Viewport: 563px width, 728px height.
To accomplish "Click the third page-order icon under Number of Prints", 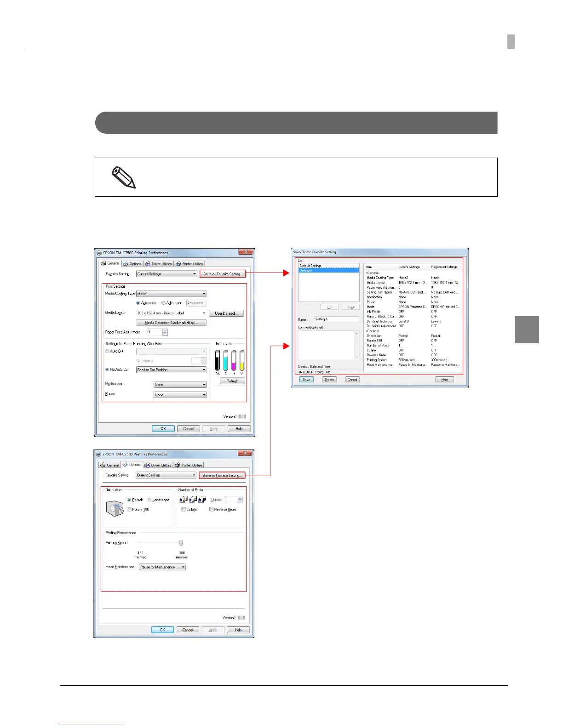I will pyautogui.click(x=202, y=500).
